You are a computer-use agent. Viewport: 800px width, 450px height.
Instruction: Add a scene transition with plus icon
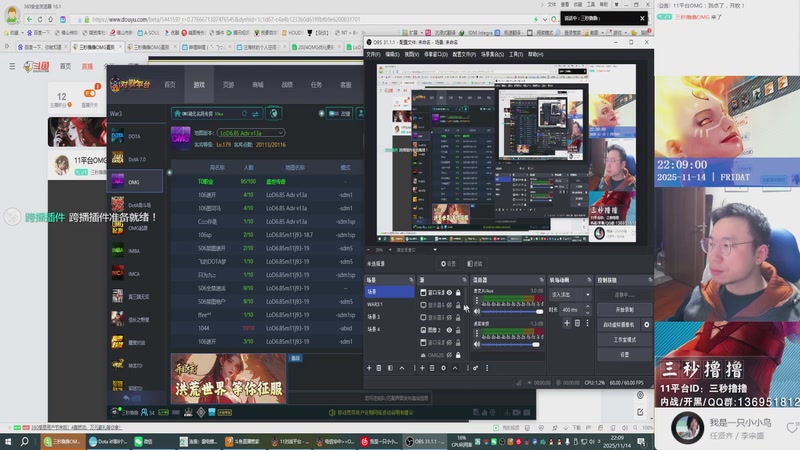(x=567, y=323)
